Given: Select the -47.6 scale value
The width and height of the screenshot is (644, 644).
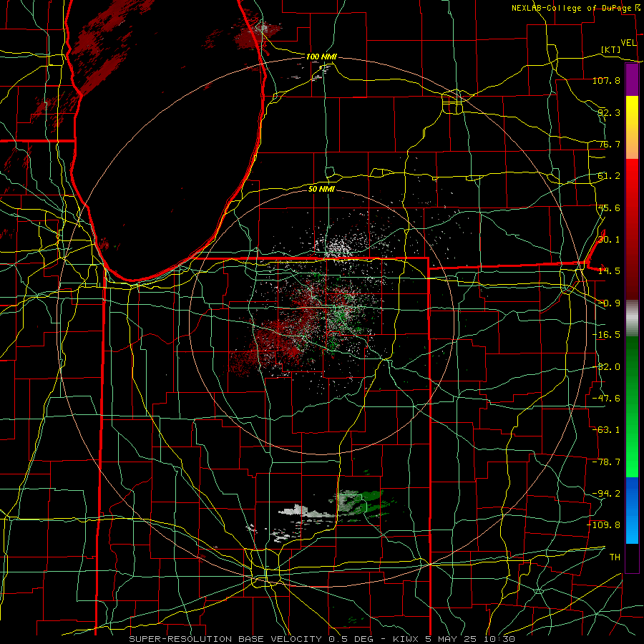Looking at the screenshot, I should coord(606,399).
